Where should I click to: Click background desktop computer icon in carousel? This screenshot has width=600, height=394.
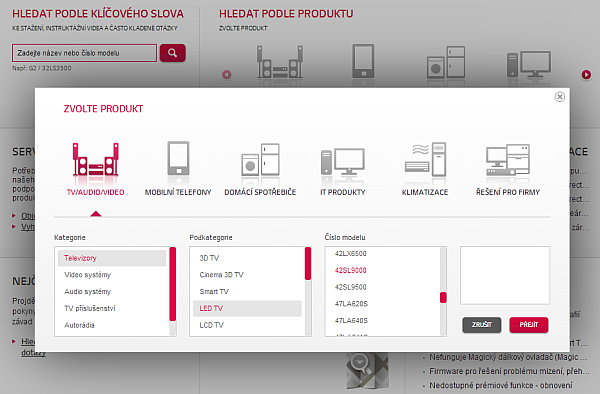(x=529, y=64)
